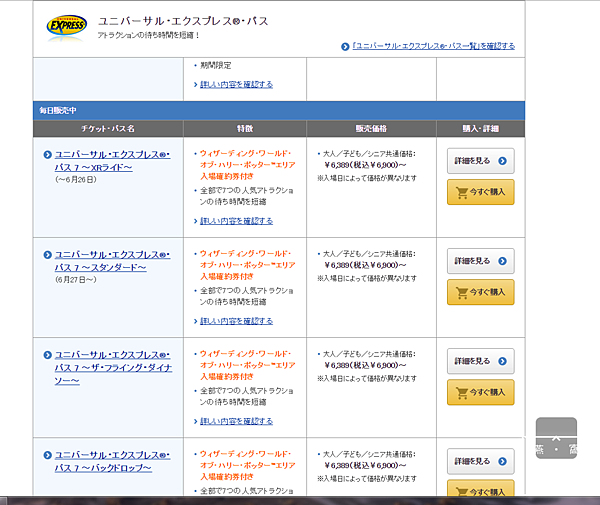
Task: Click the 購入・詳細 column header
Action: point(481,129)
